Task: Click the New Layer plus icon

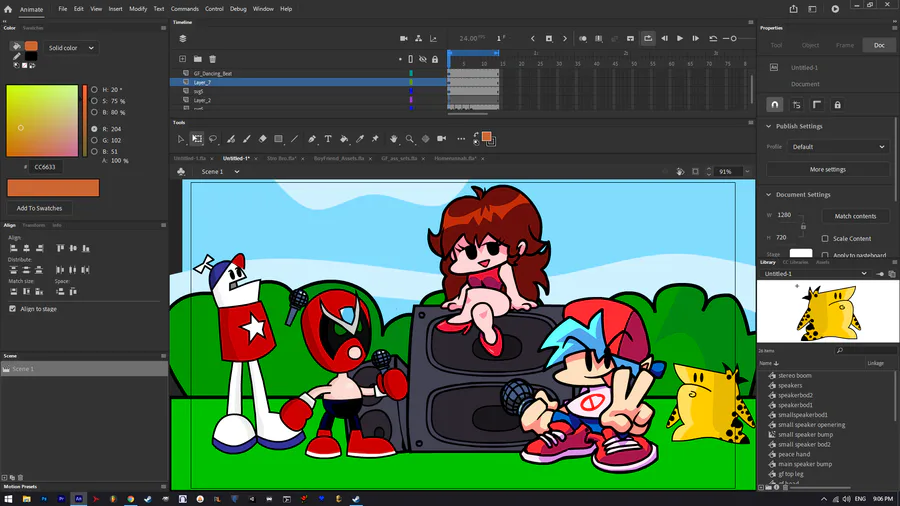Action: point(183,59)
